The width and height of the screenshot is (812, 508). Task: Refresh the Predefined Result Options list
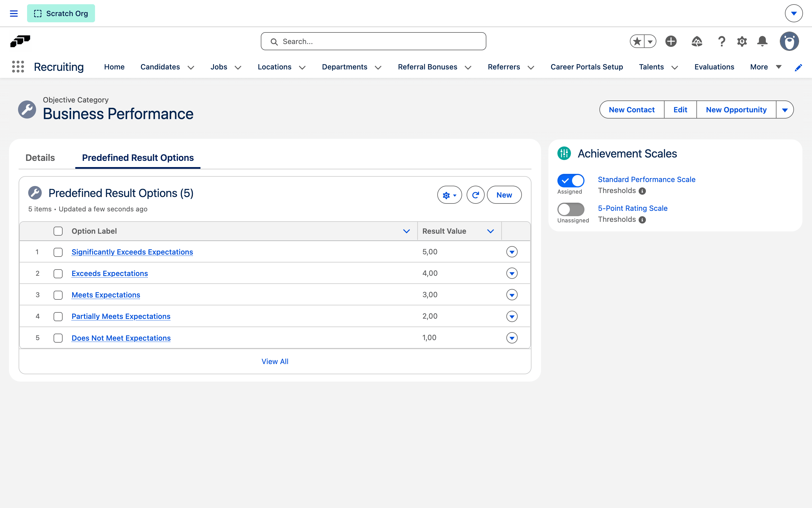coord(475,195)
